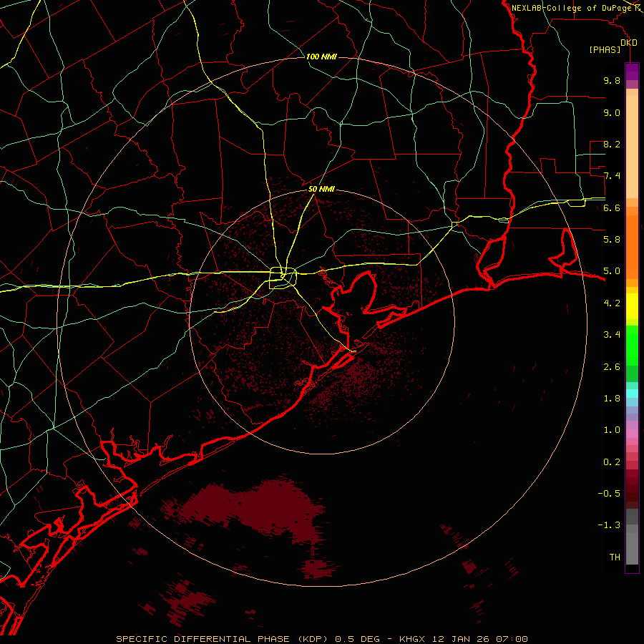The height and width of the screenshot is (644, 644).
Task: Select the -1.3 scale label
Action: (609, 525)
